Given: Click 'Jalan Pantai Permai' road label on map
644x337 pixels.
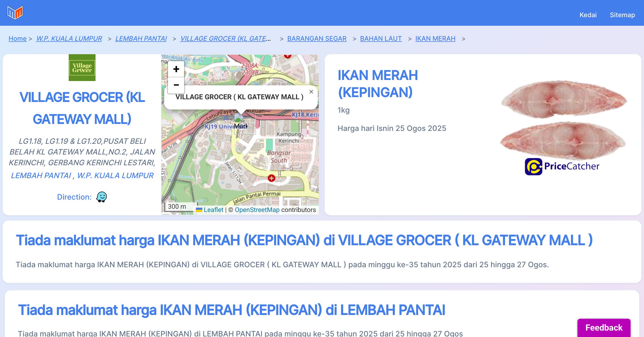Looking at the screenshot, I should pyautogui.click(x=256, y=198).
